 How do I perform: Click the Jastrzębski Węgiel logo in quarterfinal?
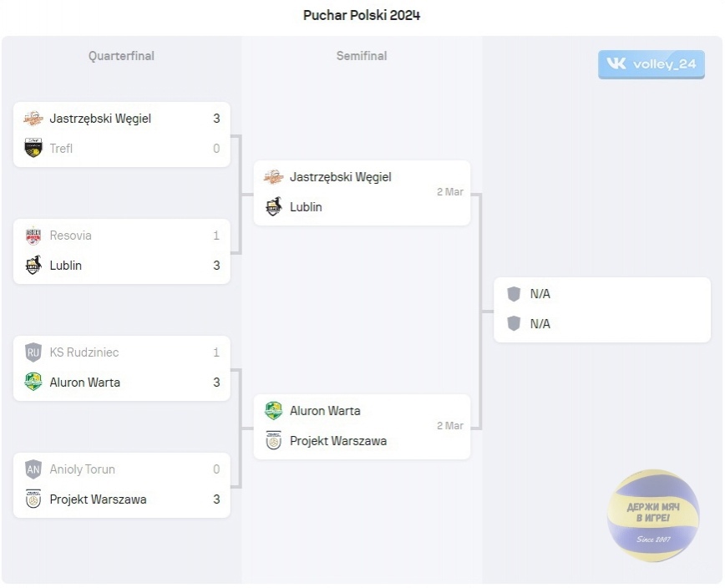tap(33, 119)
